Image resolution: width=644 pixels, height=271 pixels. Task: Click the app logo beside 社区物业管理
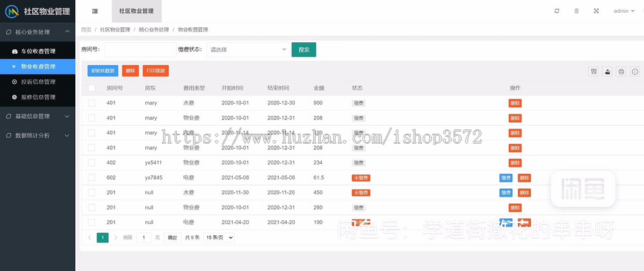[x=11, y=11]
